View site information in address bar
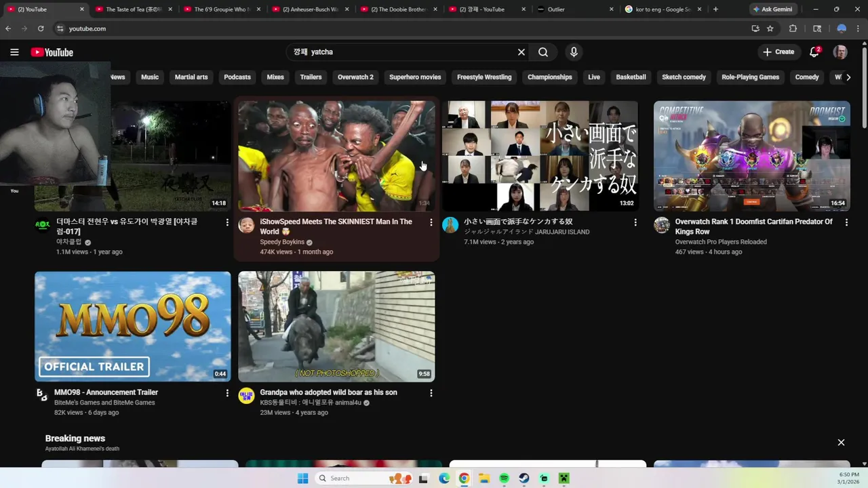Viewport: 868px width, 488px height. (60, 28)
